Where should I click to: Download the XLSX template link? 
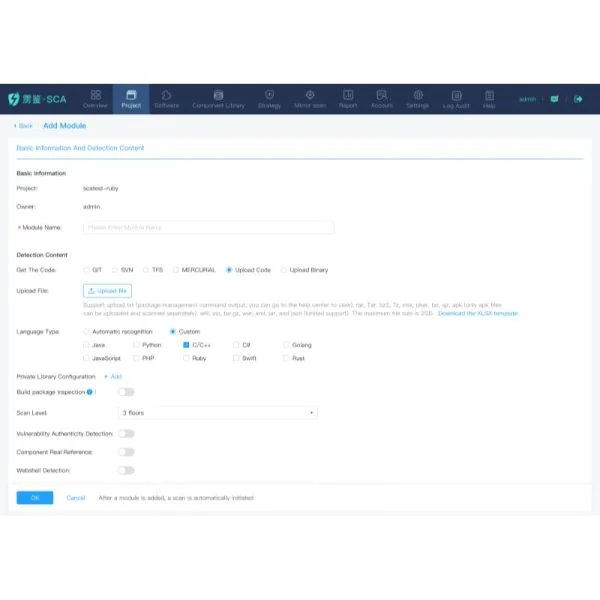[x=478, y=313]
